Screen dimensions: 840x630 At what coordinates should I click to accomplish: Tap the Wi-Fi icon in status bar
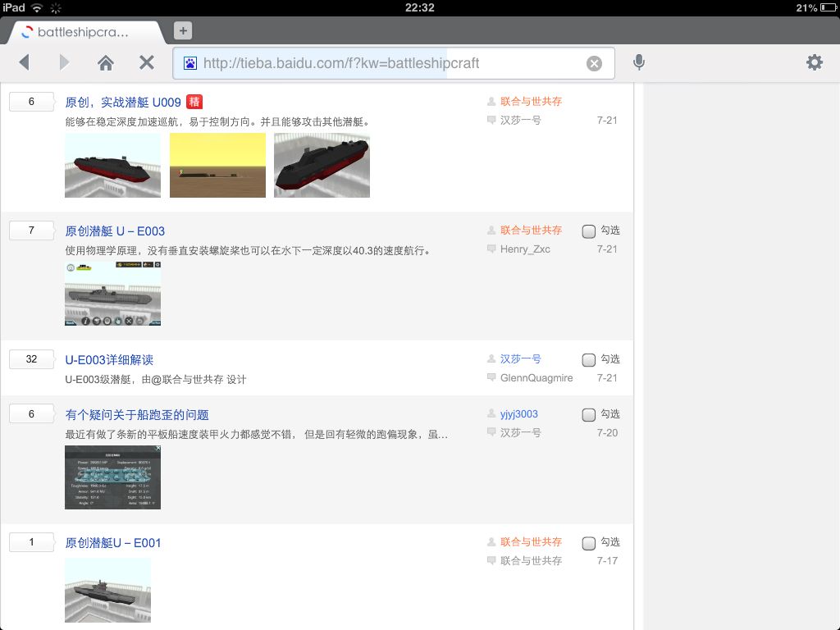tap(36, 7)
